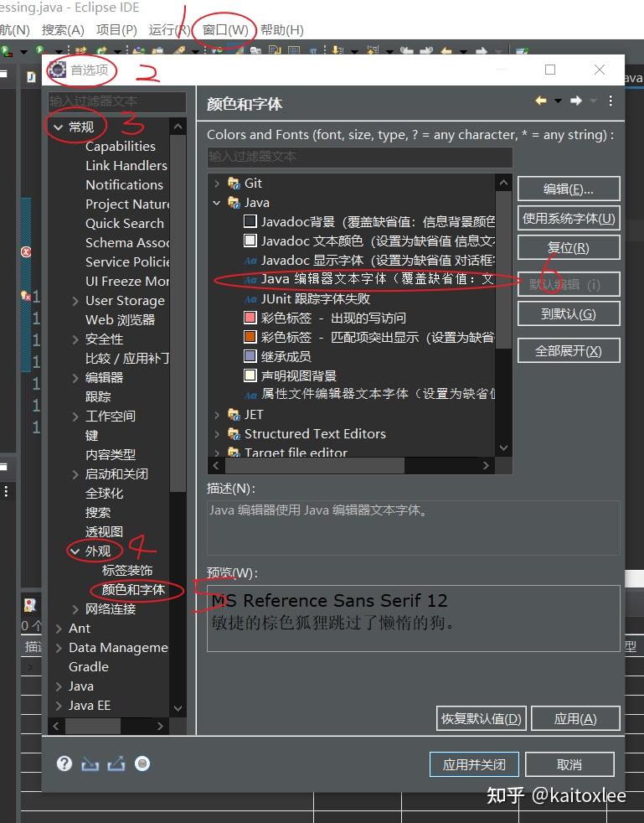Viewport: 644px width, 823px height.
Task: Open the 搜索(A) menu
Action: [63, 30]
